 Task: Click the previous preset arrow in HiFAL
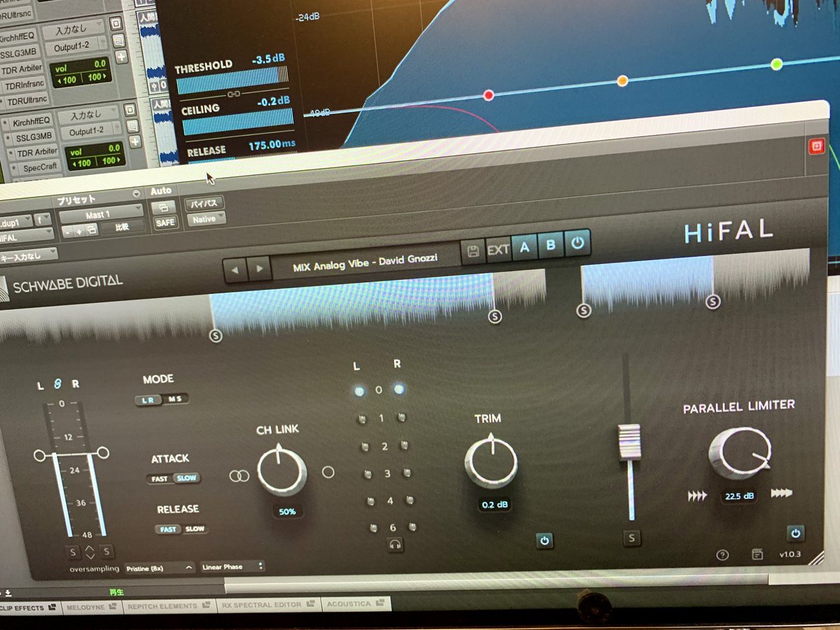235,269
